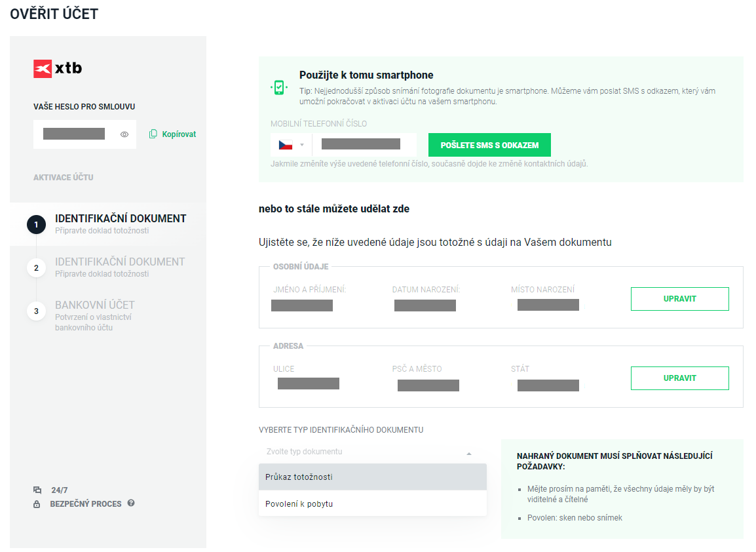Click the 'OVĚŘIT ÚČET' page heading
The image size is (756, 552).
[54, 14]
